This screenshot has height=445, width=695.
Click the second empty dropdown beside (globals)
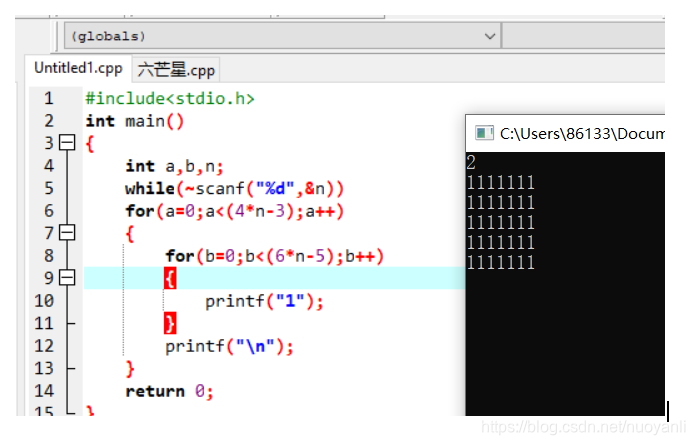583,36
